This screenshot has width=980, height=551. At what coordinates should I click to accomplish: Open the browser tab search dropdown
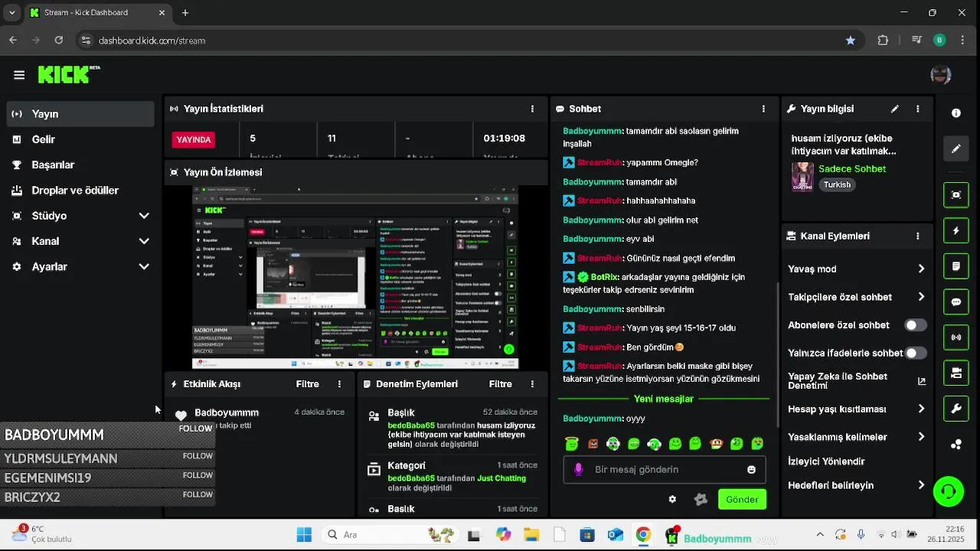[11, 12]
